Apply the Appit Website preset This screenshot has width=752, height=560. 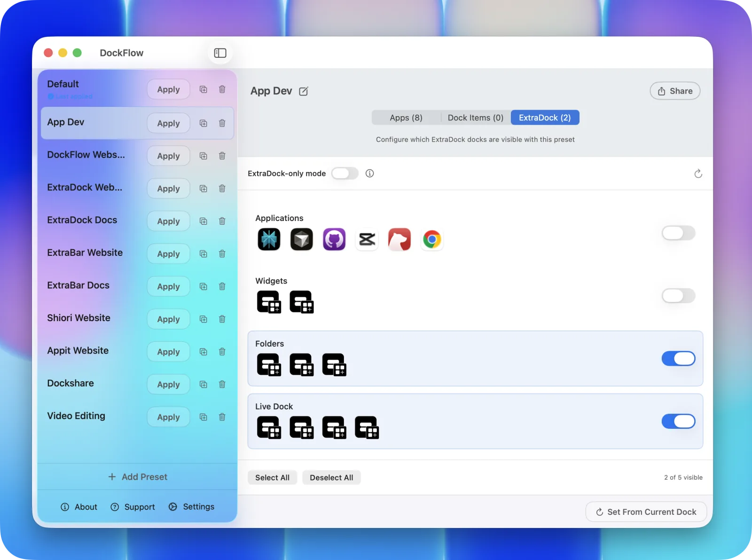click(168, 352)
